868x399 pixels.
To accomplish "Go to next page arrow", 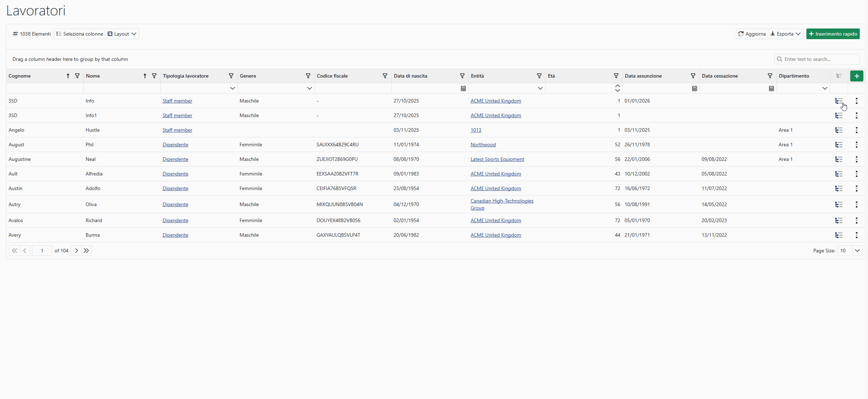I will [x=76, y=251].
